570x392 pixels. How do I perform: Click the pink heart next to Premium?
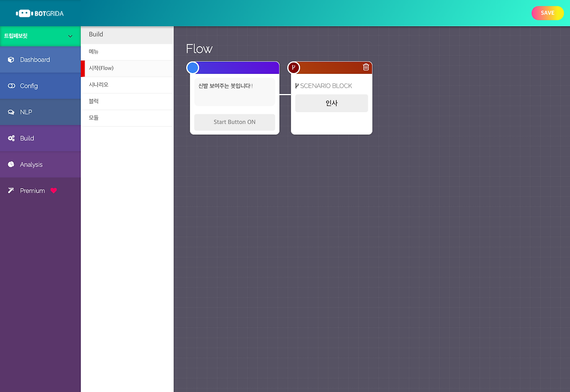tap(53, 190)
